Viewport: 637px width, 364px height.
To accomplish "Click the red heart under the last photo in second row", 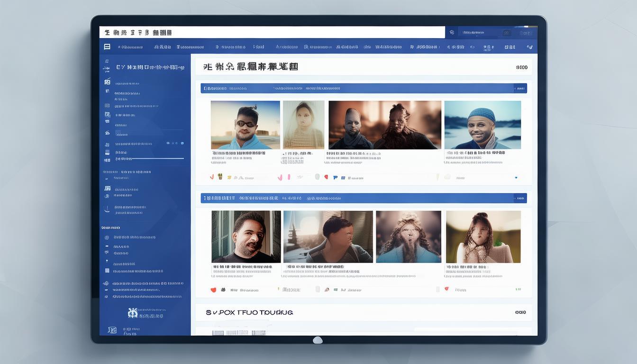I will [x=446, y=289].
